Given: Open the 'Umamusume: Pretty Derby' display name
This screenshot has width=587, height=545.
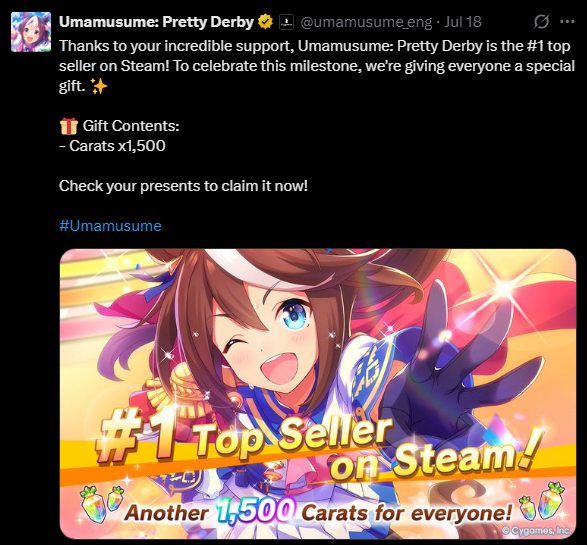Looking at the screenshot, I should (x=156, y=22).
